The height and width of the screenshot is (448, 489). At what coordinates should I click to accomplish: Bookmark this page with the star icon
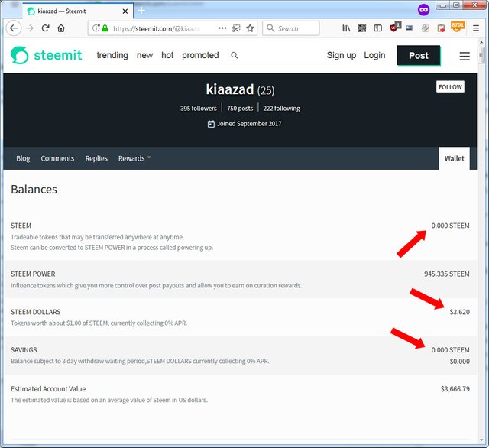click(x=250, y=28)
